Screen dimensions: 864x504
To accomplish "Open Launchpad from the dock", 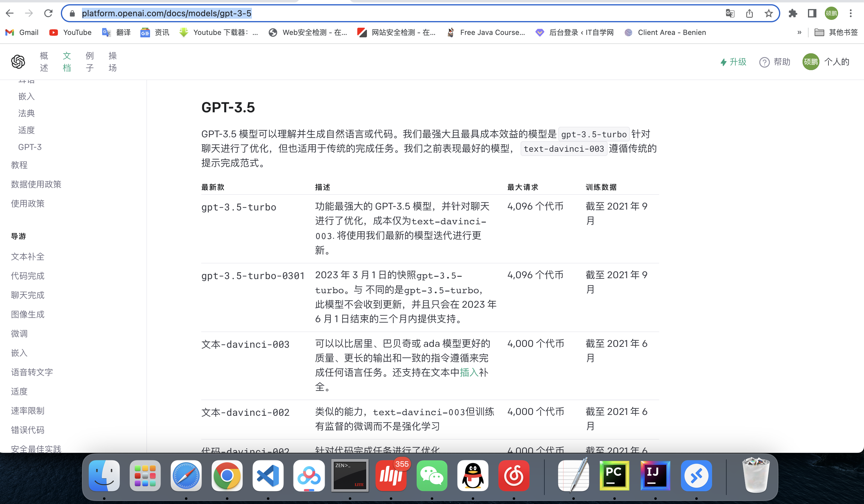I will [145, 476].
